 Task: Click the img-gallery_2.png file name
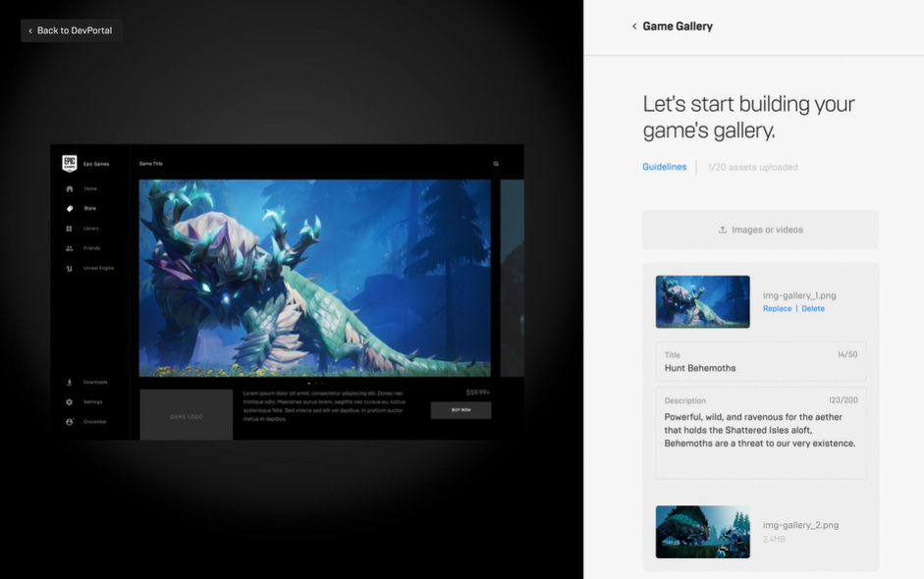pos(800,525)
